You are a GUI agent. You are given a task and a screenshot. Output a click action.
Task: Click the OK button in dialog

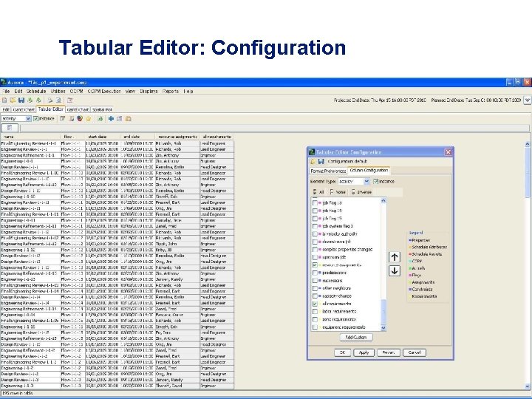pos(342,352)
